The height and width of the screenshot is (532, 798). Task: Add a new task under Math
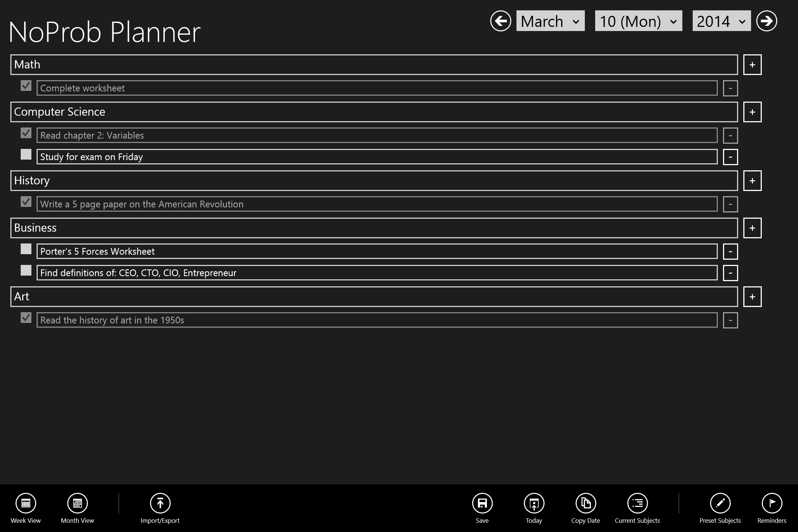tap(752, 65)
